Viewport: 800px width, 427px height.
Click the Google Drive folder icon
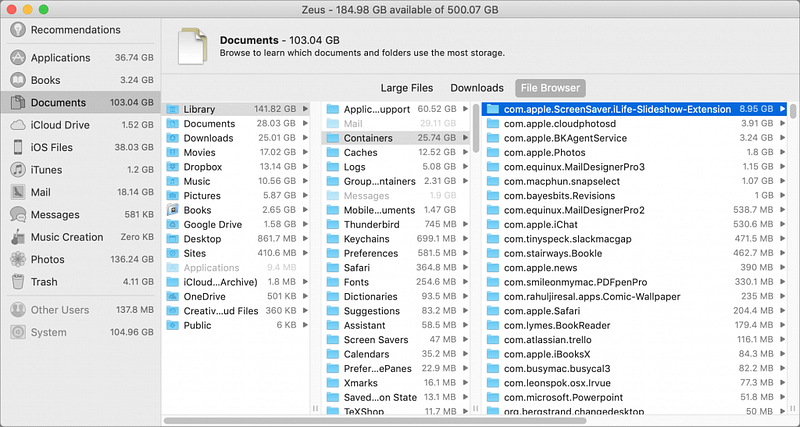point(173,224)
